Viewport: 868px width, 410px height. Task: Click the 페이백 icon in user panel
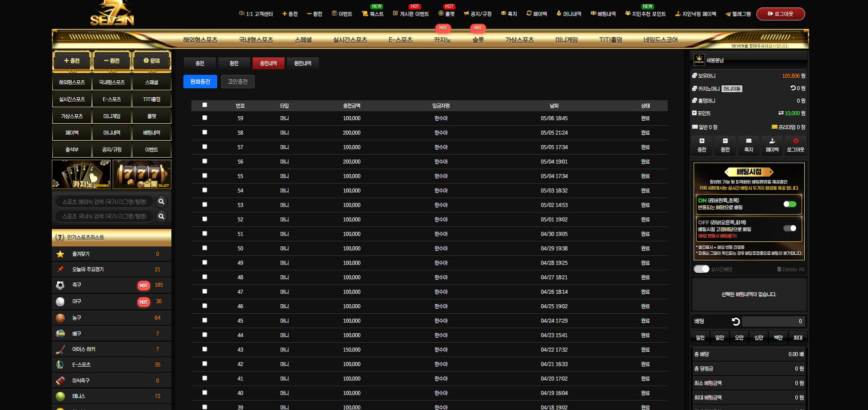[x=772, y=141]
